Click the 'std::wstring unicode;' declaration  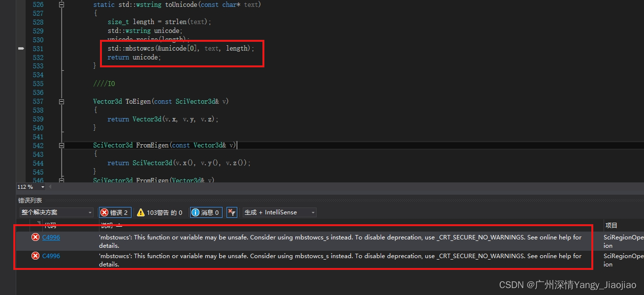[x=145, y=31]
